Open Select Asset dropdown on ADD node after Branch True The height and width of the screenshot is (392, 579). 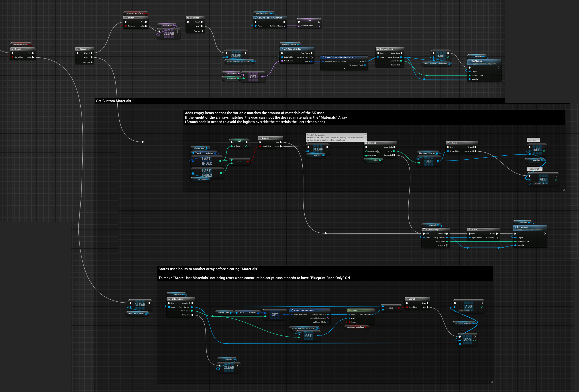pyautogui.click(x=464, y=311)
